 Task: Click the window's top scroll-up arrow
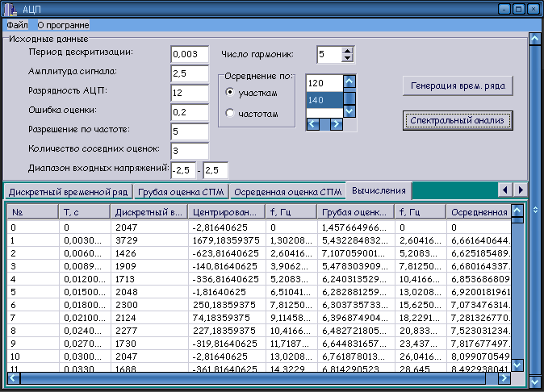click(534, 38)
